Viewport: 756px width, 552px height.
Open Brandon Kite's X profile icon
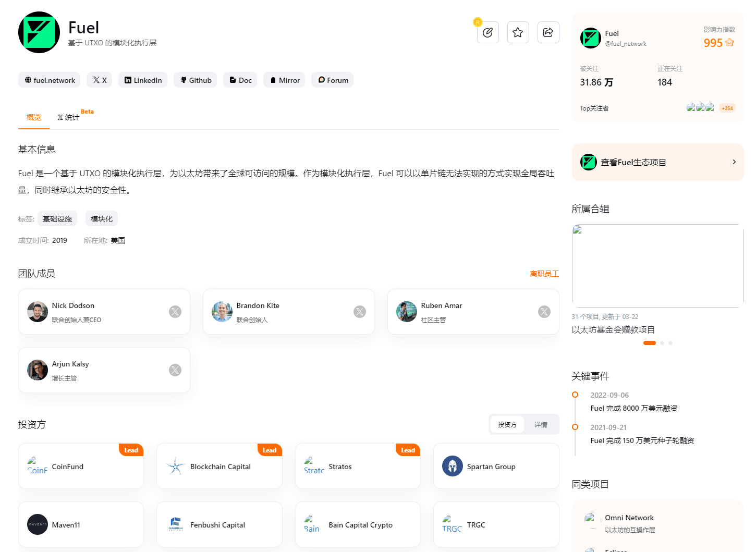click(360, 312)
